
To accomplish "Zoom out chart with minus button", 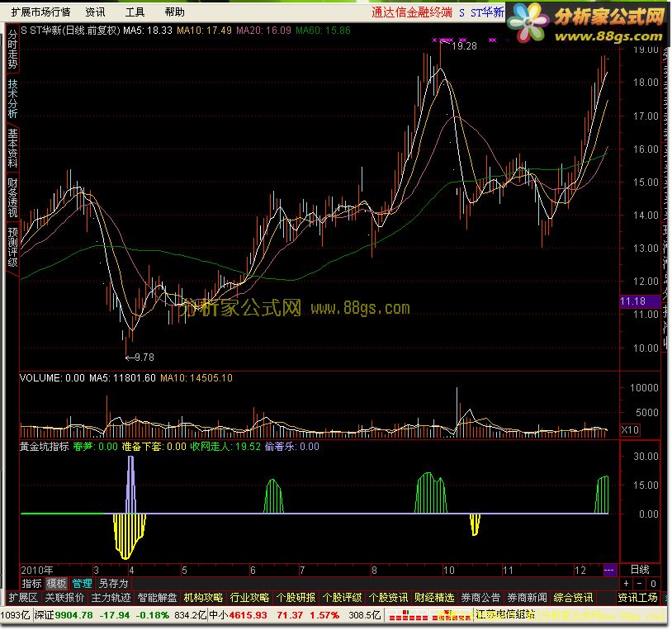I will click(640, 583).
